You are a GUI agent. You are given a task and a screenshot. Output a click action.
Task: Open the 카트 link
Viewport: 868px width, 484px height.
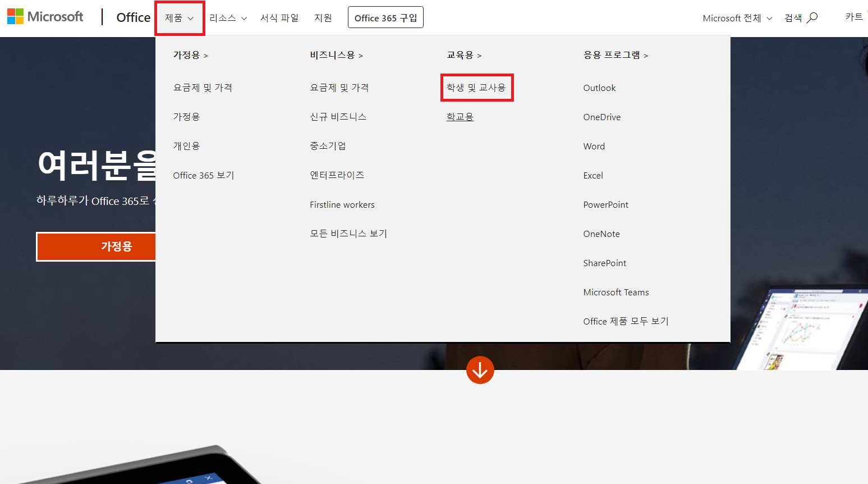click(x=854, y=17)
